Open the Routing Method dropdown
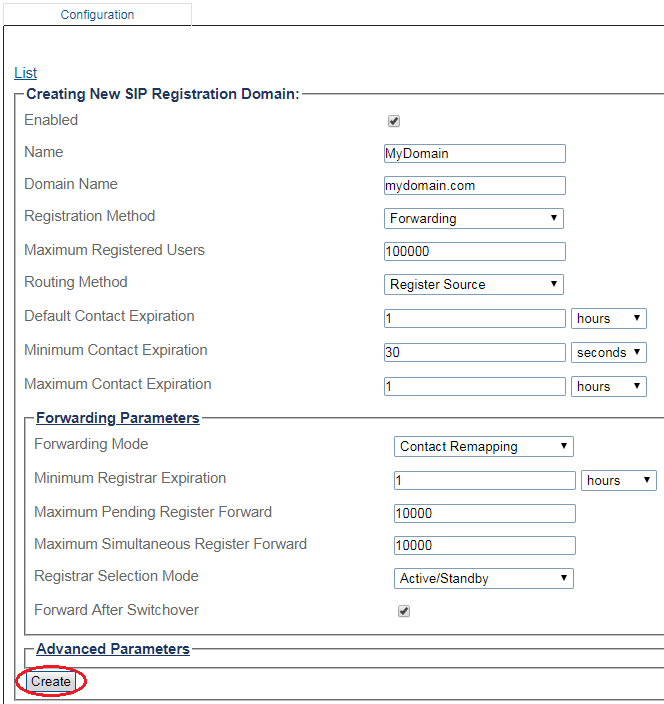664x704 pixels. tap(474, 284)
